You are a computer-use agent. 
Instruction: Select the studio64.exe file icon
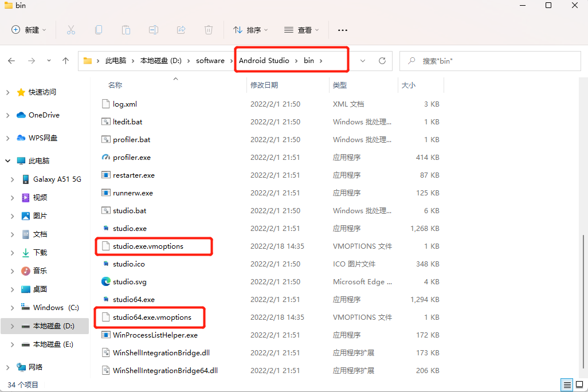[x=106, y=299]
